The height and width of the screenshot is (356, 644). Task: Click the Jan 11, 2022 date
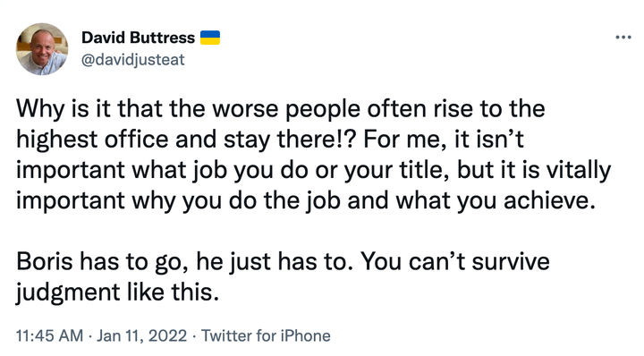click(x=141, y=336)
